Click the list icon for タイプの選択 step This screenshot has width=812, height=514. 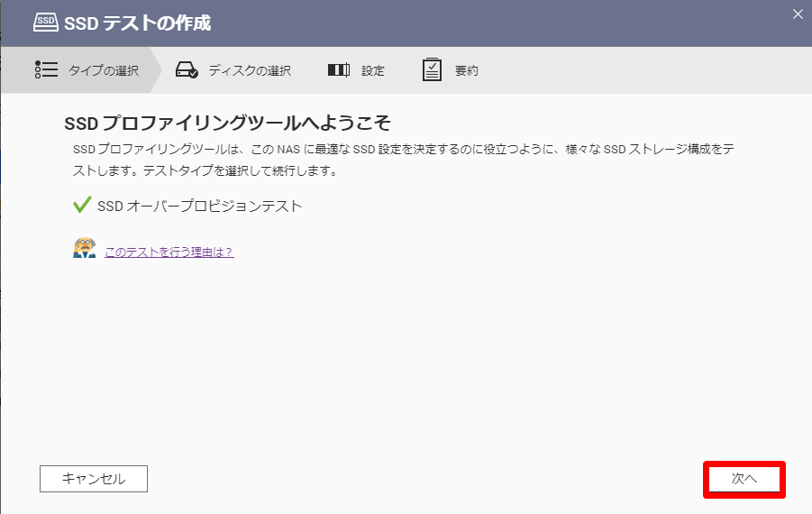coord(46,69)
